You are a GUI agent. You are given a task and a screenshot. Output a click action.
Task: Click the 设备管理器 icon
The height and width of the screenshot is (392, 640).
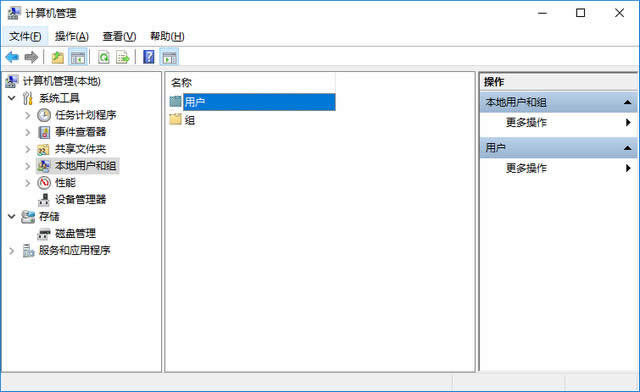pos(44,200)
